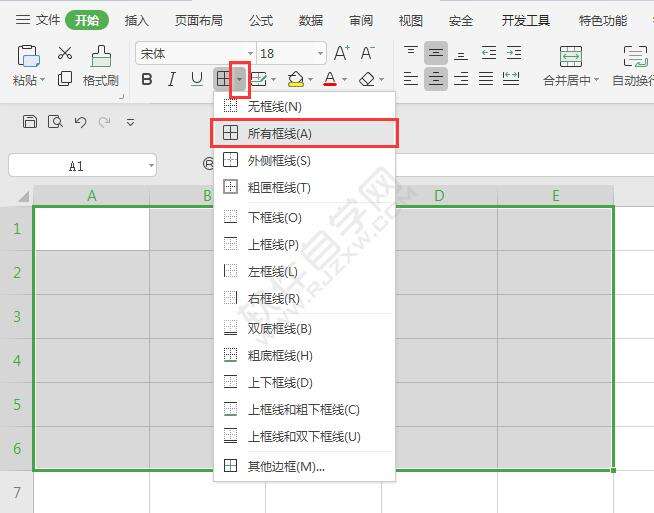
Task: Switch to the 公式 (Formulas) tab
Action: click(261, 20)
